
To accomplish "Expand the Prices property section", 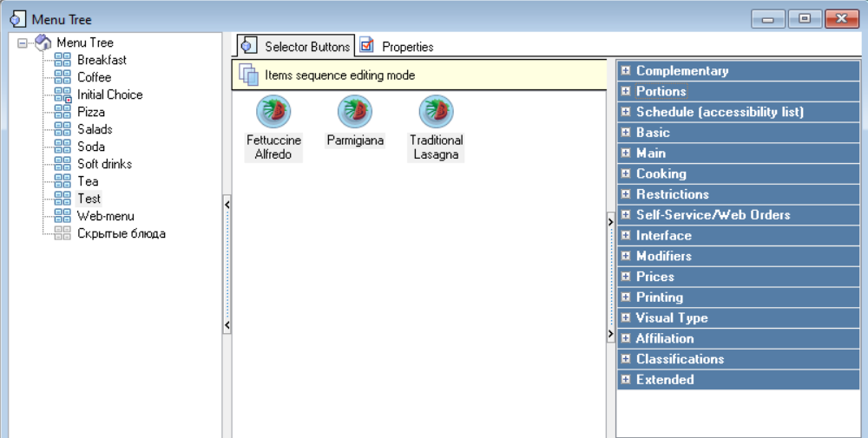I will (625, 277).
